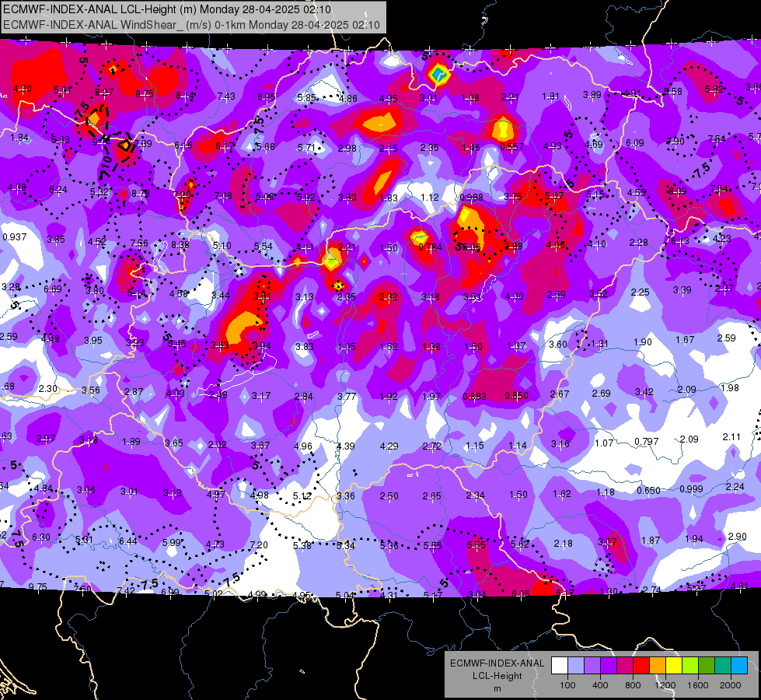Click the wind shear value '6.24'

click(58, 190)
